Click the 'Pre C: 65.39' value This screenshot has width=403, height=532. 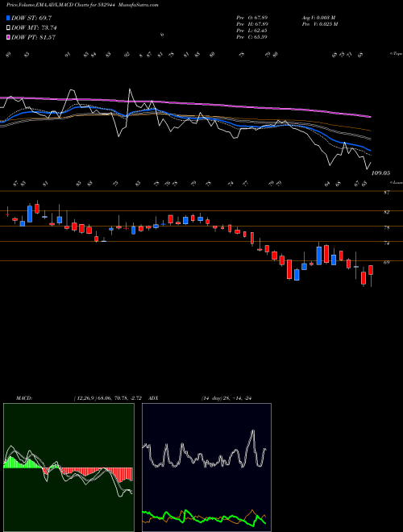tap(252, 36)
